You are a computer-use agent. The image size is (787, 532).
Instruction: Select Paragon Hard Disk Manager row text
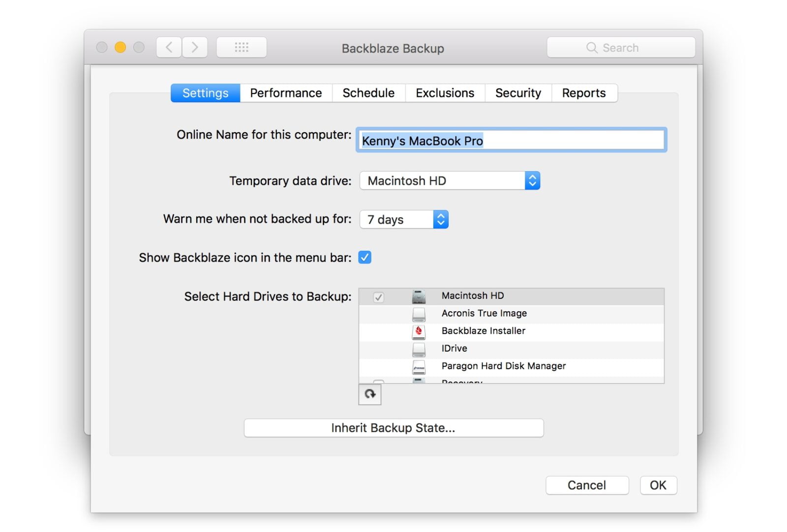pyautogui.click(x=504, y=366)
